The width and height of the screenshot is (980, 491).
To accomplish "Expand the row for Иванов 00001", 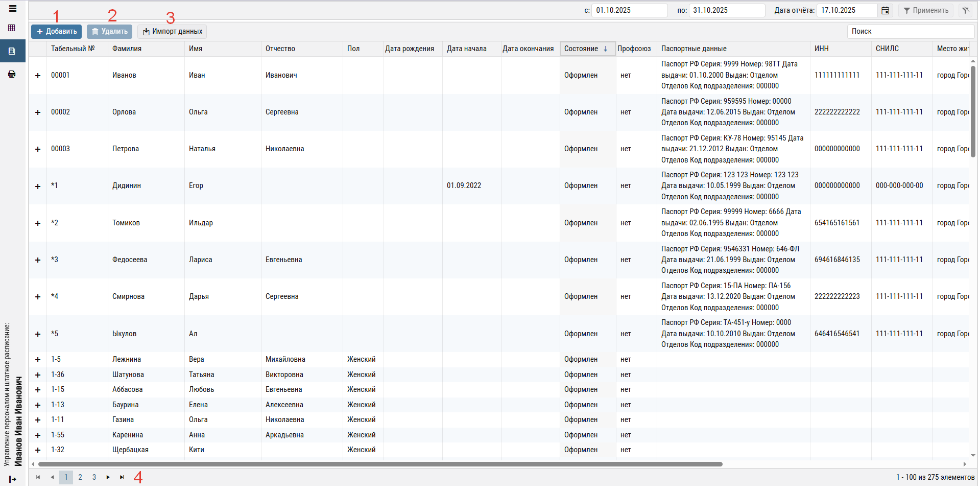I will (38, 76).
